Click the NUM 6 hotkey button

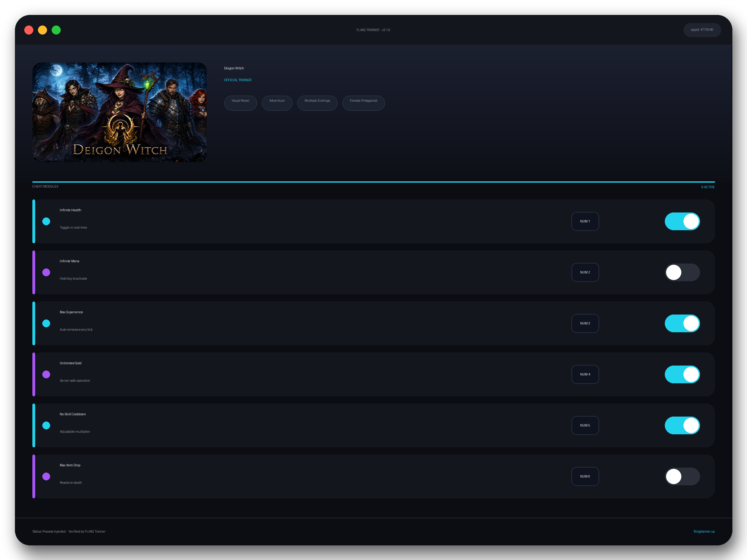[585, 476]
